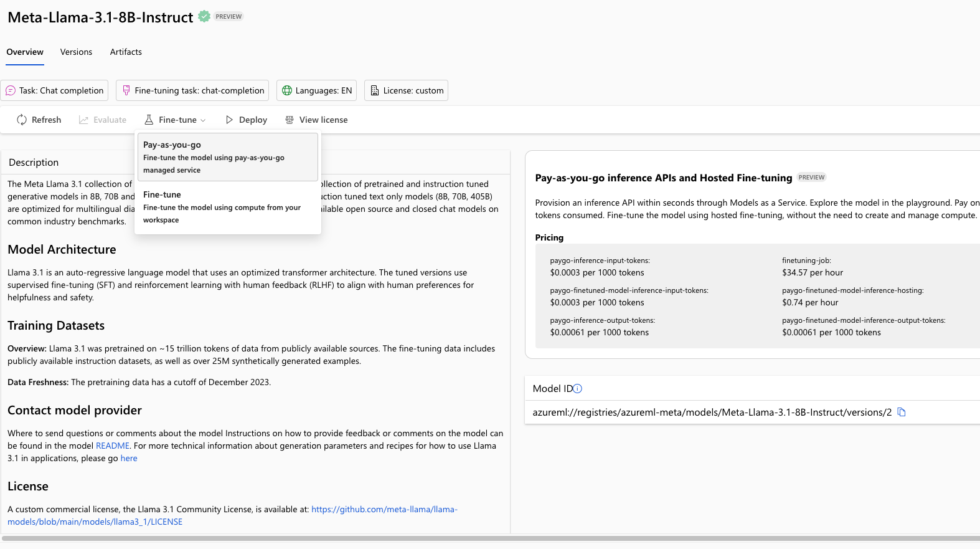Copy the Model ID using the copy icon
The height and width of the screenshot is (549, 980).
902,412
